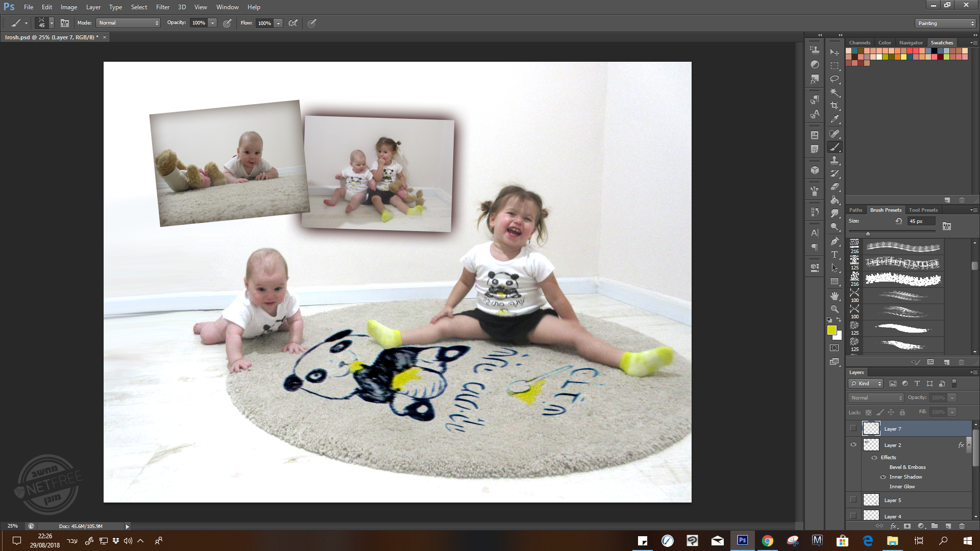Open the brush Mode dropdown
Viewport: 980px width, 551px height.
click(x=129, y=23)
